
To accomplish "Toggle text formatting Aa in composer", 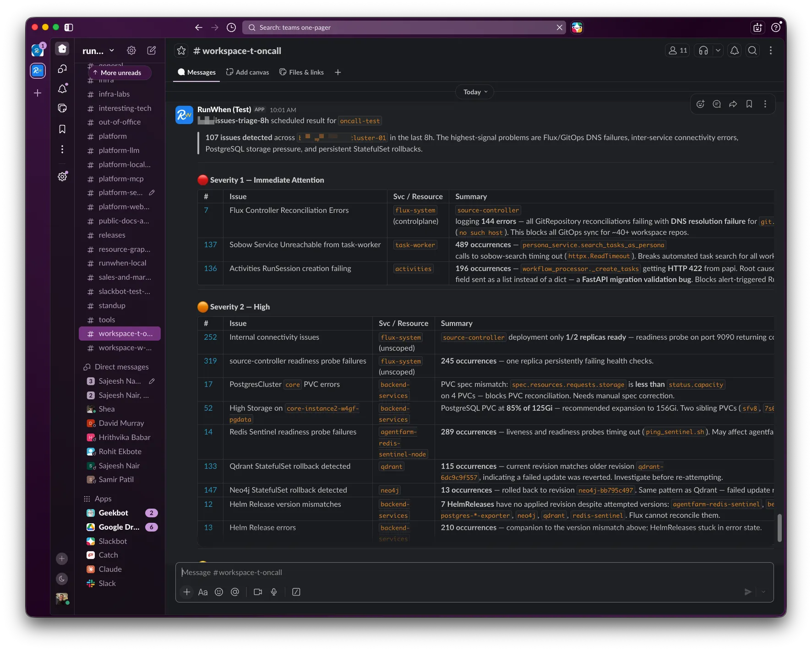I will point(203,592).
